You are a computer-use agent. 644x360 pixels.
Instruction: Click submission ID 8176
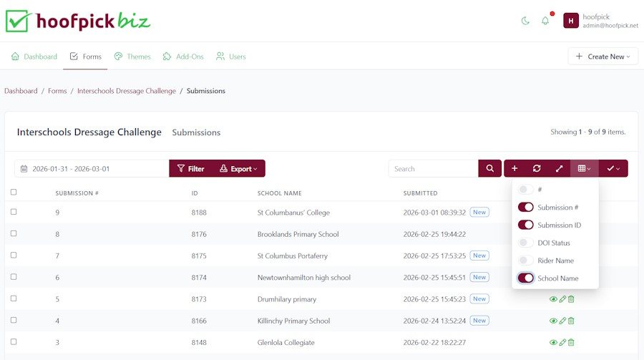pyautogui.click(x=199, y=234)
